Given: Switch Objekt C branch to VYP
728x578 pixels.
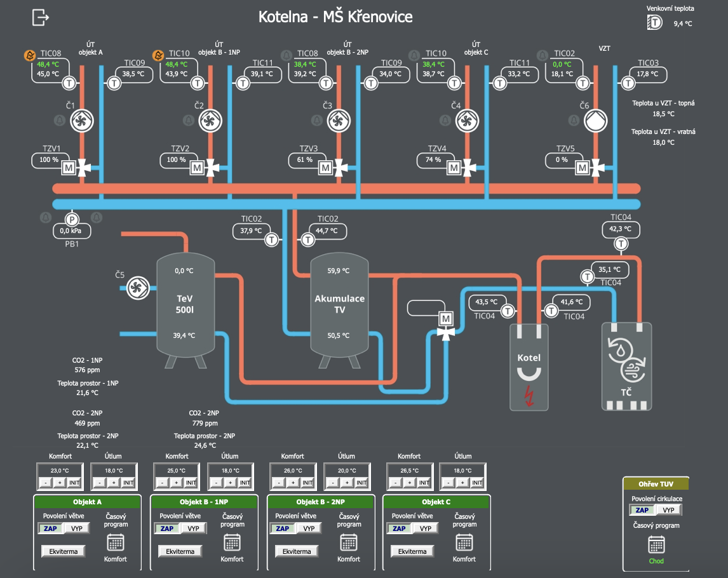Looking at the screenshot, I should pyautogui.click(x=425, y=528).
